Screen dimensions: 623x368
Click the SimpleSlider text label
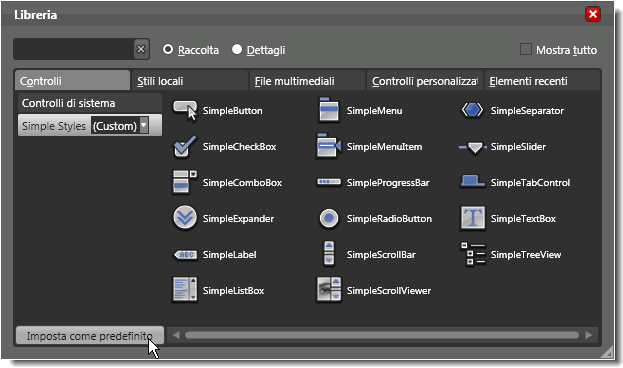[x=518, y=147]
